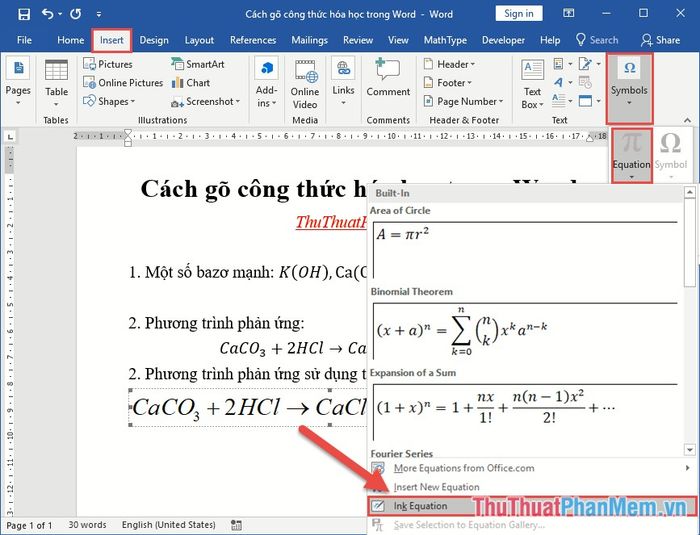Open the Symbols dropdown button
The height and width of the screenshot is (535, 700).
(x=629, y=88)
